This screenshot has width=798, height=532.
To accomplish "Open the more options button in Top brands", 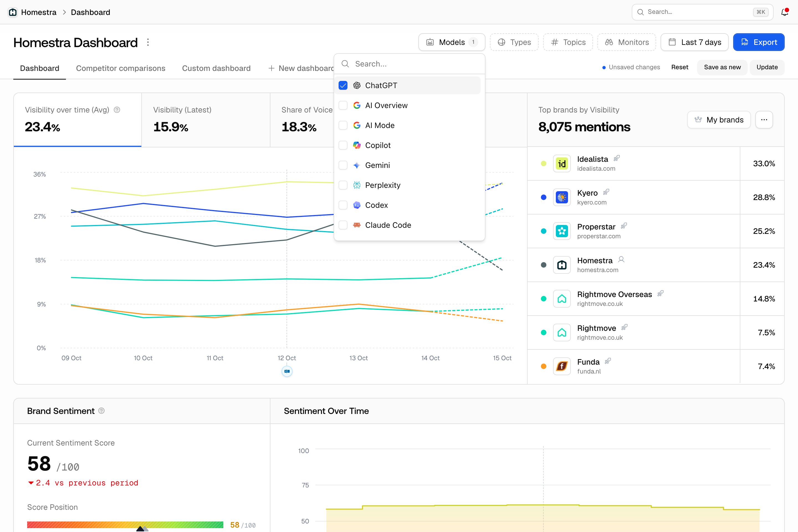I will point(764,120).
